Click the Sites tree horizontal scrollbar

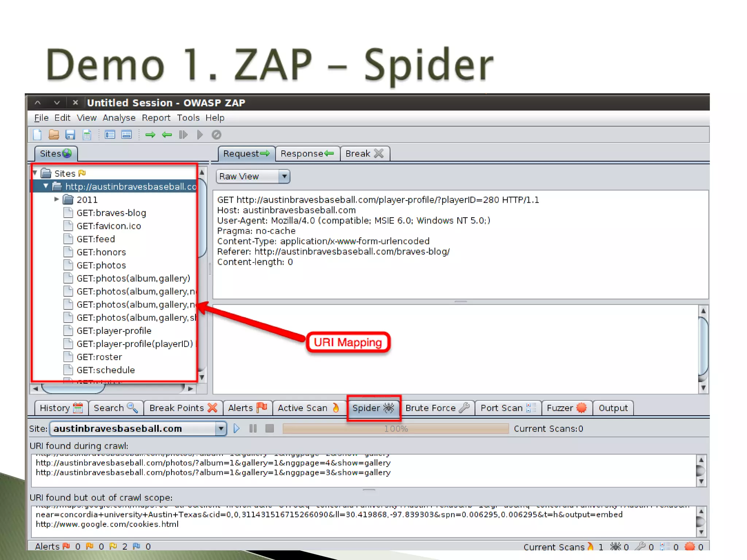[x=73, y=389]
